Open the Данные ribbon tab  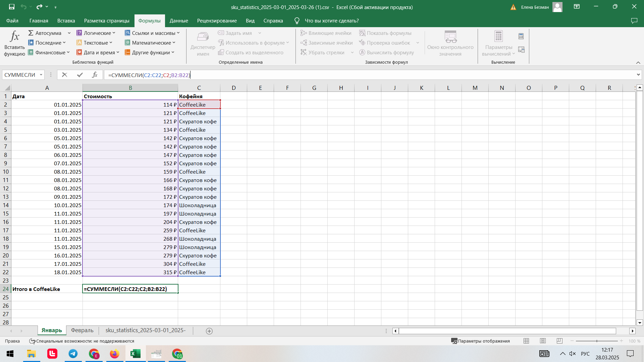178,21
